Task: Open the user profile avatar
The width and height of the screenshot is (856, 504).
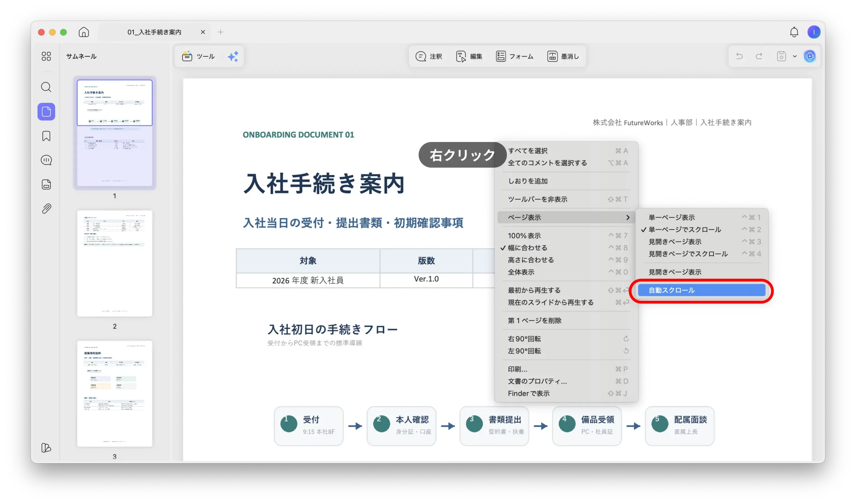Action: (814, 32)
